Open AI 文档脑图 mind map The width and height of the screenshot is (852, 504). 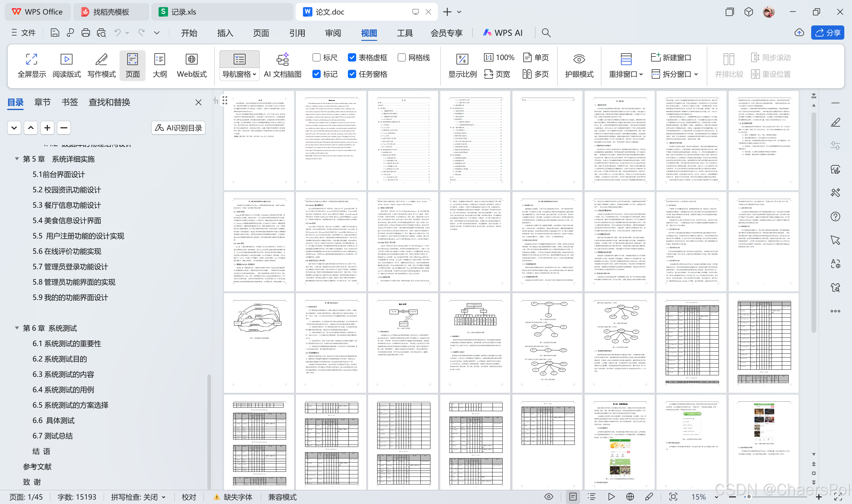coord(283,65)
